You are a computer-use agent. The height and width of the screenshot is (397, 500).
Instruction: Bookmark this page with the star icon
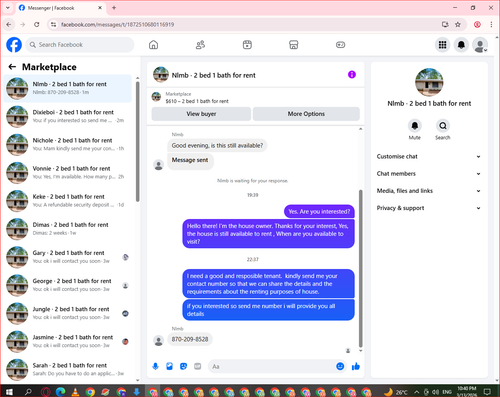tap(458, 24)
